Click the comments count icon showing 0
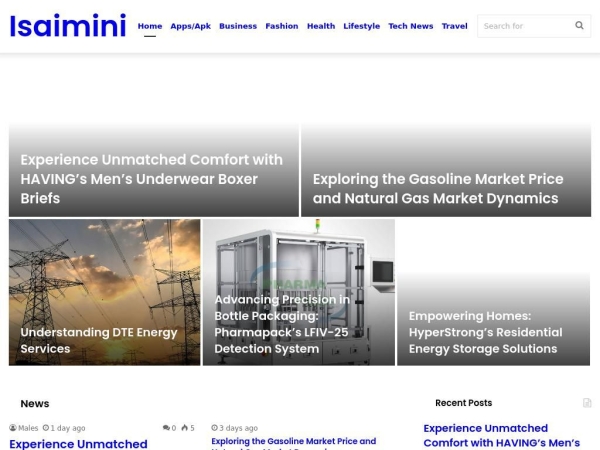The height and width of the screenshot is (450, 600). [166, 428]
